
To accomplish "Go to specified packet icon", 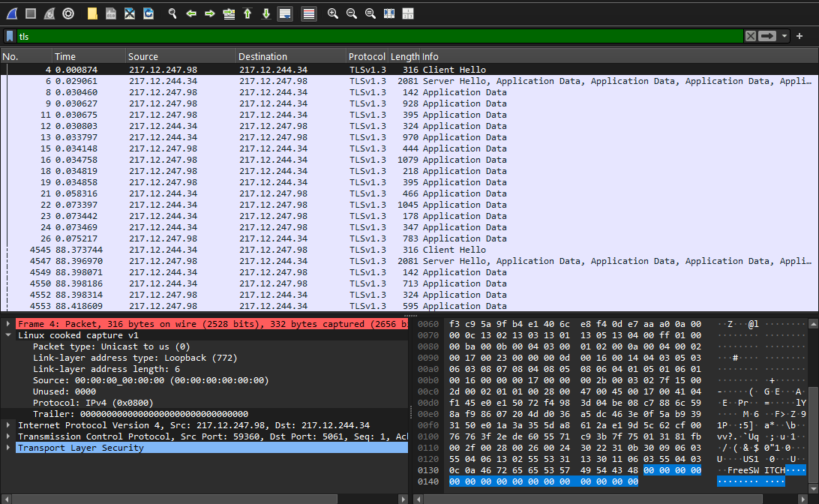I will (229, 13).
